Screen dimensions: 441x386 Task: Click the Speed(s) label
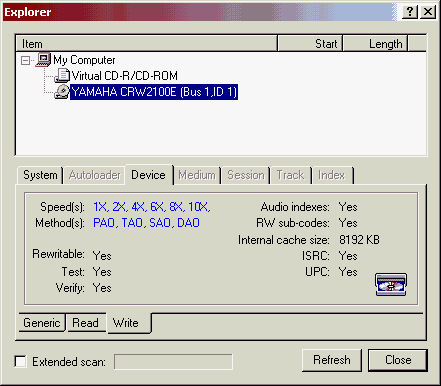62,207
